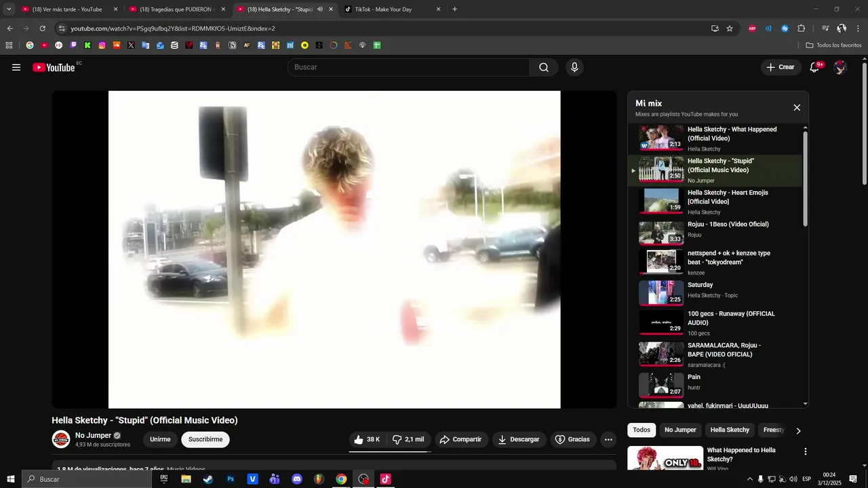Open the Windows Start menu
The width and height of the screenshot is (868, 488).
11,479
